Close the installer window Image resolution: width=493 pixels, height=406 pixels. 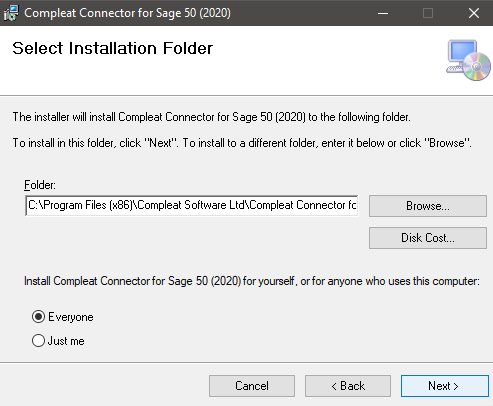point(473,13)
